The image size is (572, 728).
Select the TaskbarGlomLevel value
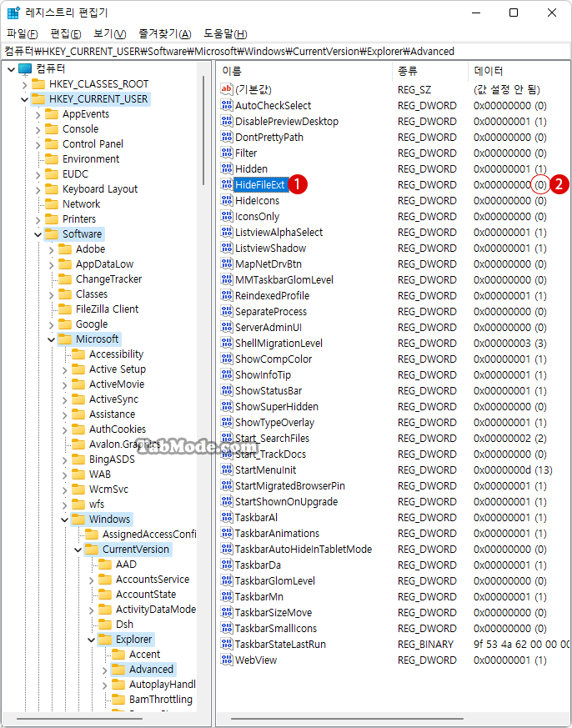pos(275,581)
